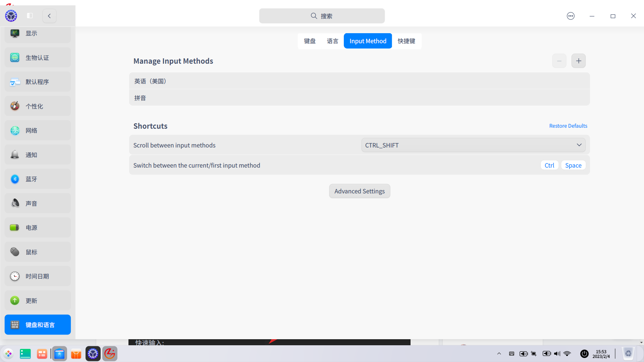Switch to the 语言 tab
The width and height of the screenshot is (644, 362).
click(332, 41)
